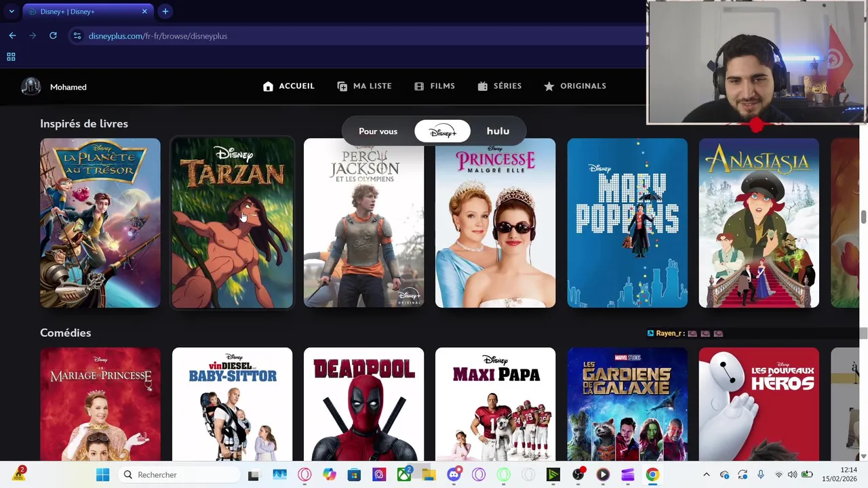Screen dimensions: 868x488
Task: Switch to Pour vous filter
Action: point(378,131)
